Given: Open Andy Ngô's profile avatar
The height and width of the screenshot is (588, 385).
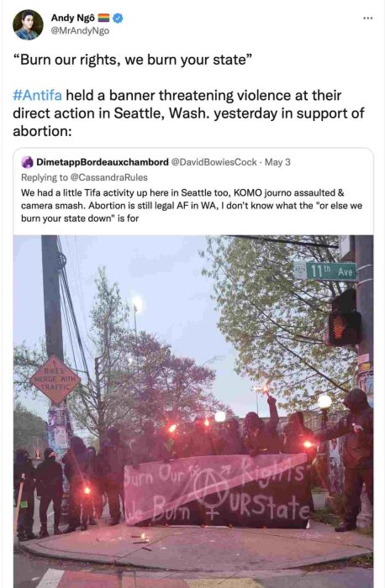Looking at the screenshot, I should point(28,24).
